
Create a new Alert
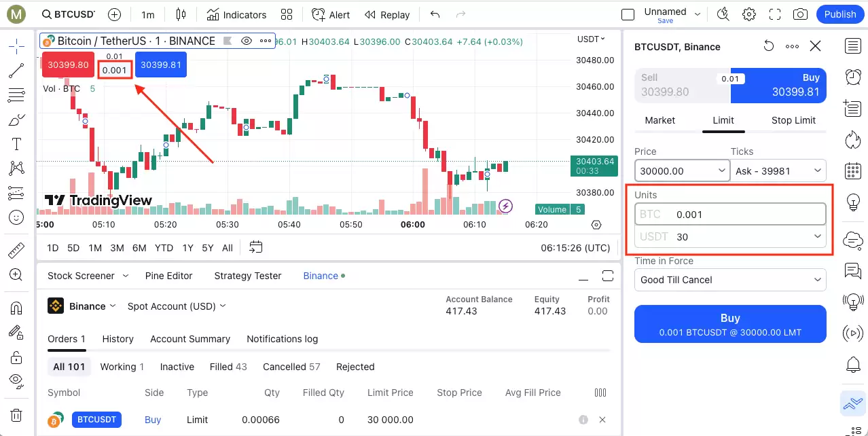(331, 14)
